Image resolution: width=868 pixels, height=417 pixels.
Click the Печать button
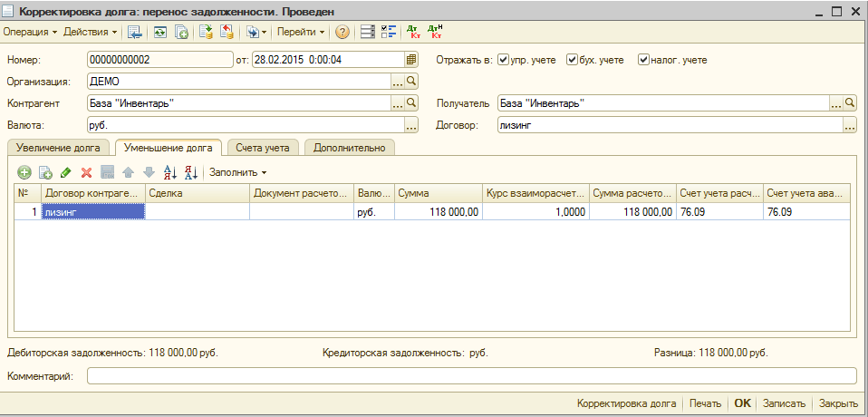pos(705,403)
